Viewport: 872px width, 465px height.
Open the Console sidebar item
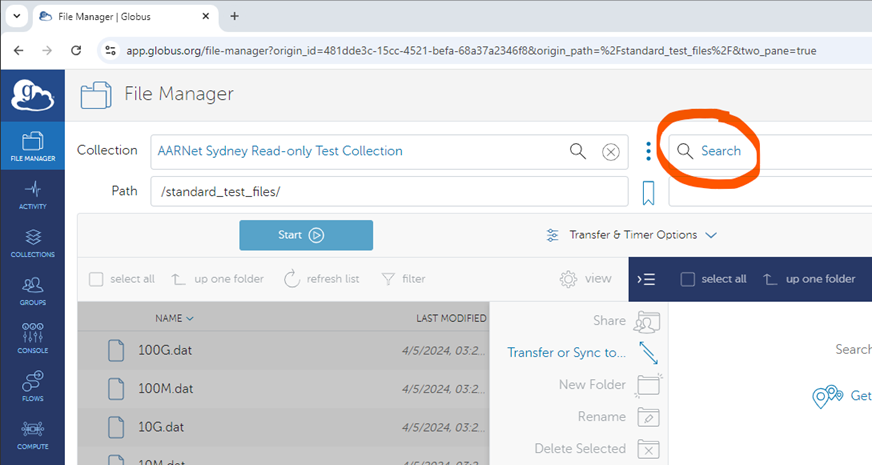33,339
